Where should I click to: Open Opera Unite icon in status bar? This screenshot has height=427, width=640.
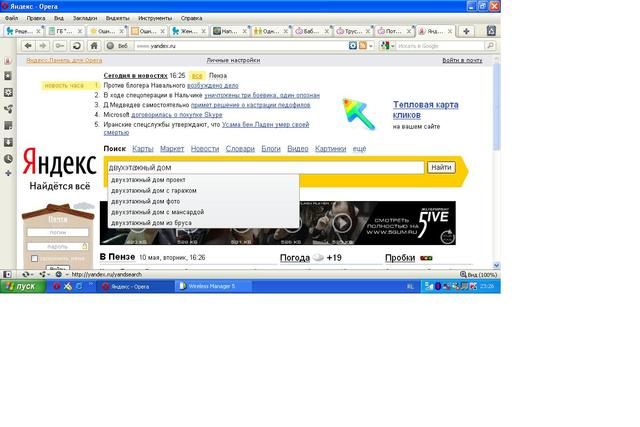tap(42, 274)
